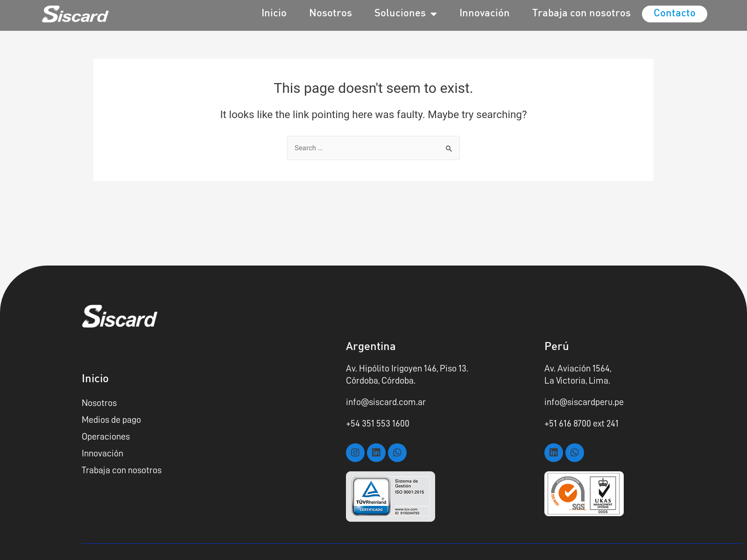Click the Argentina heading
The image size is (747, 560).
(371, 346)
